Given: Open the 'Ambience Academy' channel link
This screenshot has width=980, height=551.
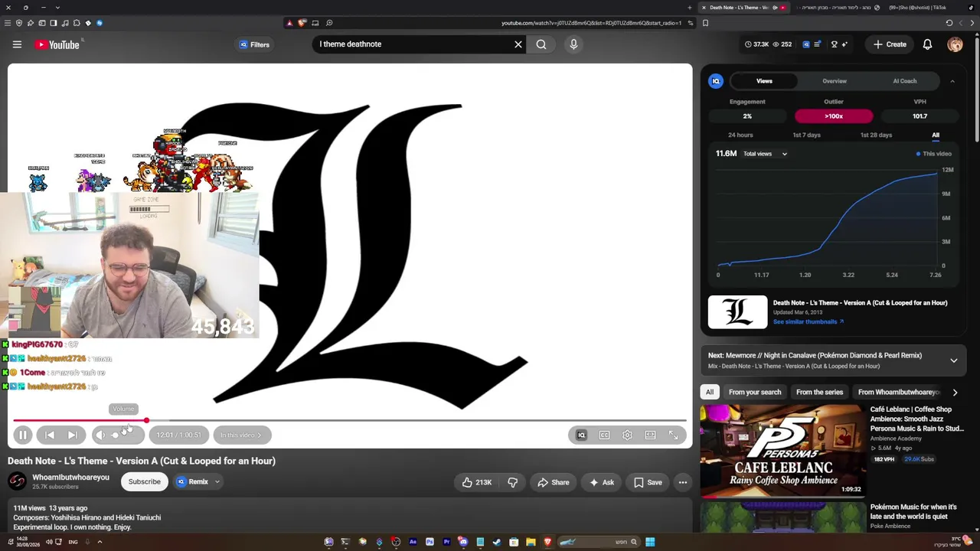Looking at the screenshot, I should click(x=896, y=439).
